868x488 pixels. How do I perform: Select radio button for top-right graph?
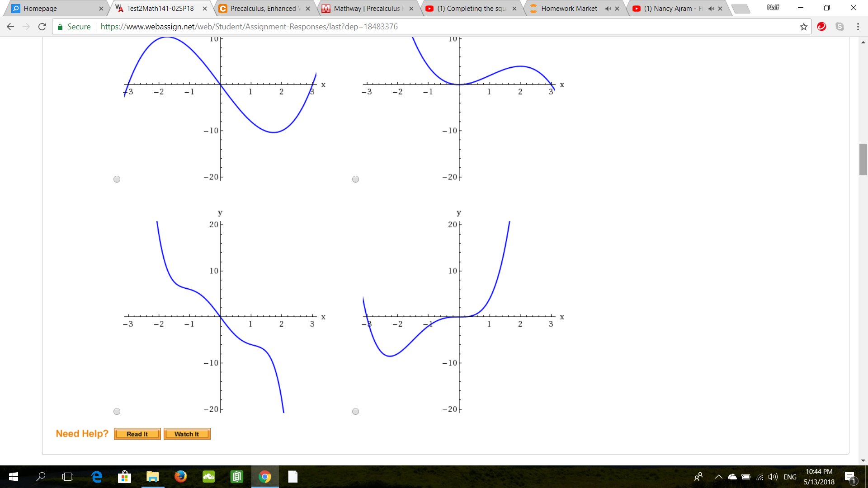click(x=355, y=179)
